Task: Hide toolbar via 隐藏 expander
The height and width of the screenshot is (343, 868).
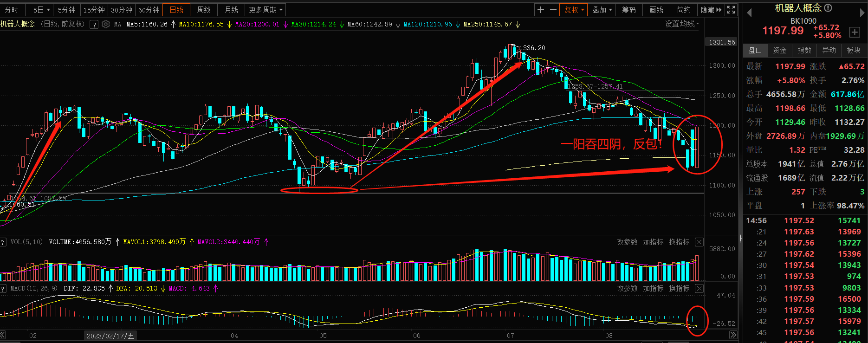Action: coord(711,10)
